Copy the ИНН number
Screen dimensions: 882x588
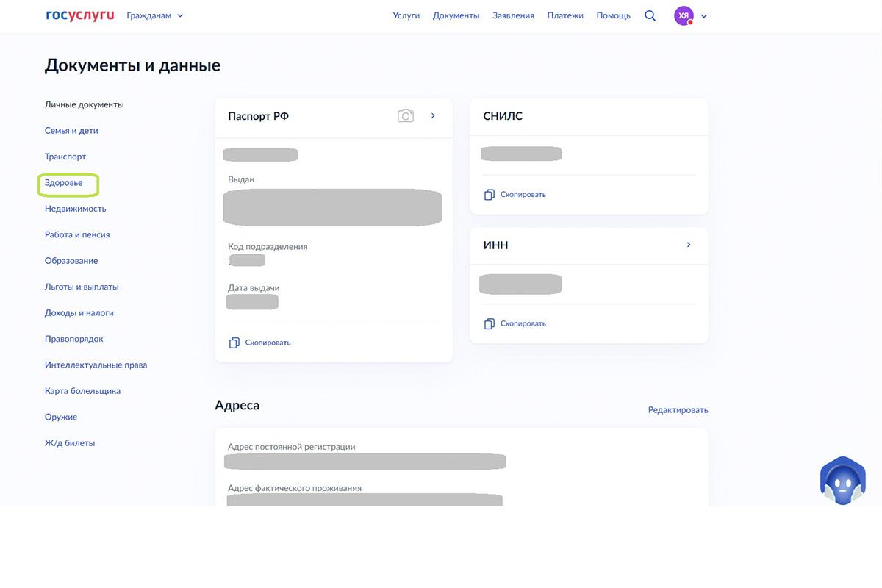(515, 323)
